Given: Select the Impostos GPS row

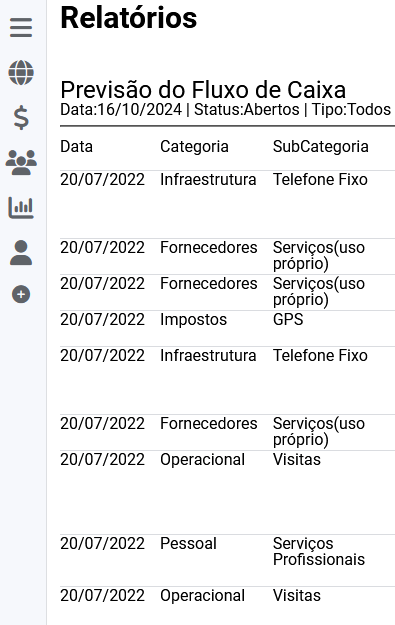Looking at the screenshot, I should point(228,328).
